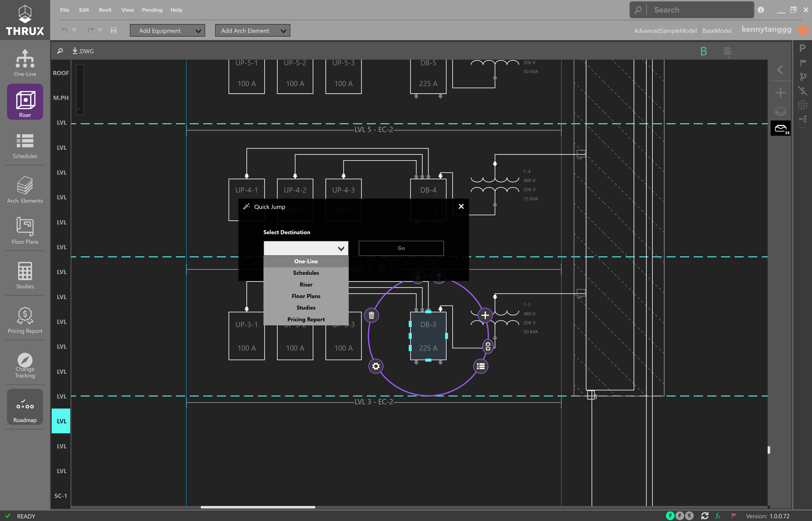This screenshot has height=521, width=812.
Task: Click the flag icon in right strip
Action: click(x=803, y=63)
